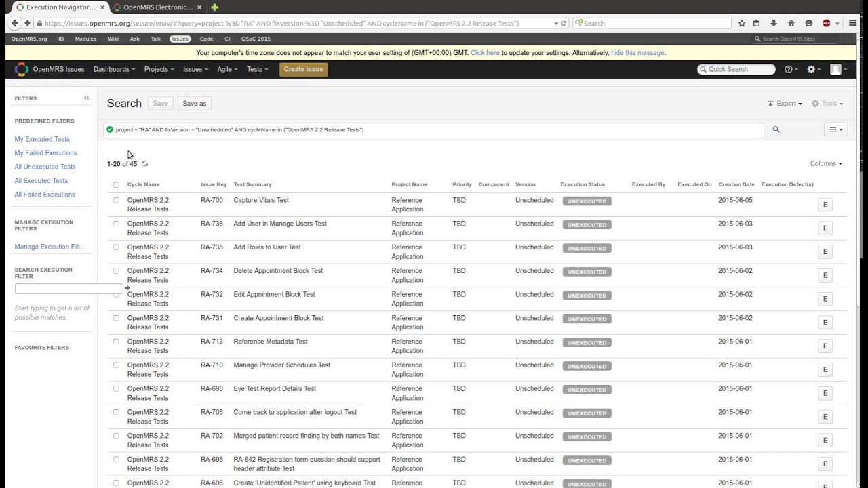
Task: Open the user profile avatar menu
Action: pyautogui.click(x=839, y=69)
